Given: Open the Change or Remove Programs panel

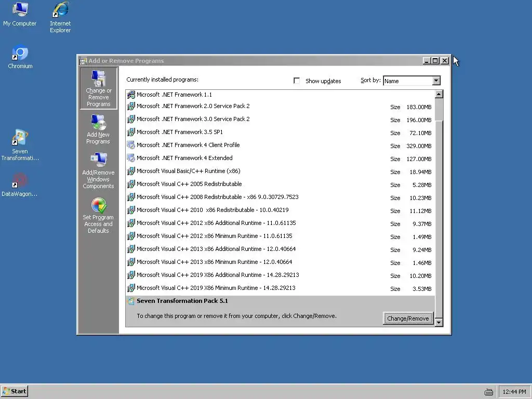Looking at the screenshot, I should (x=98, y=88).
